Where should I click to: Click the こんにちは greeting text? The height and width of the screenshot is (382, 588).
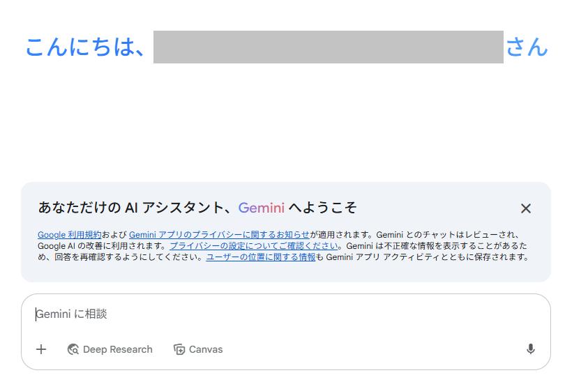pyautogui.click(x=85, y=47)
